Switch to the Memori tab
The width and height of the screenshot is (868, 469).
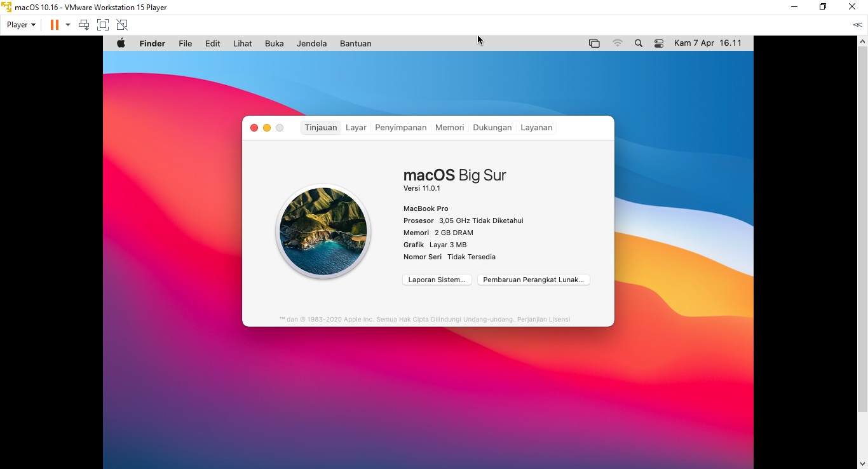coord(450,128)
